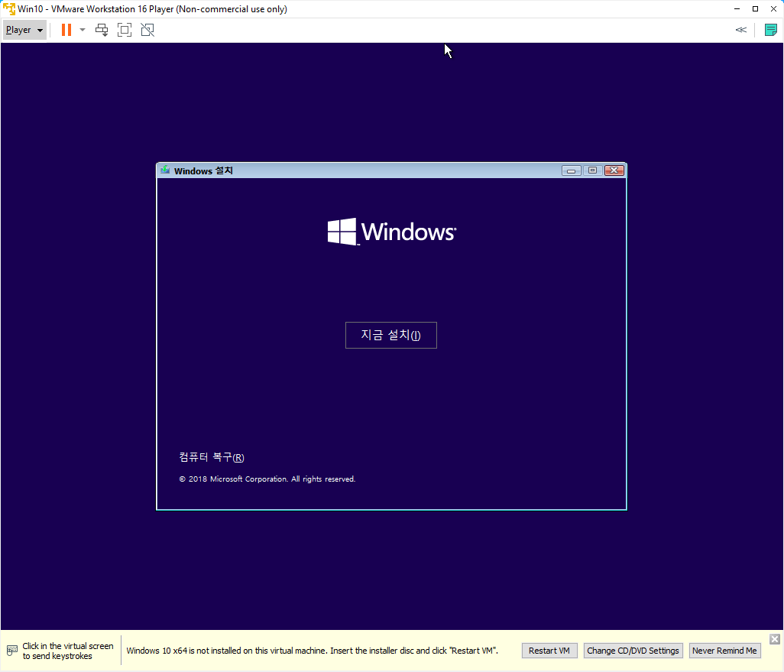Dismiss the bottom notification bar X

[775, 639]
